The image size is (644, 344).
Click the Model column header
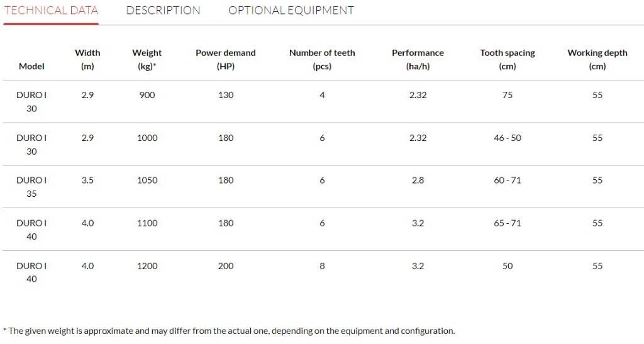(x=31, y=66)
